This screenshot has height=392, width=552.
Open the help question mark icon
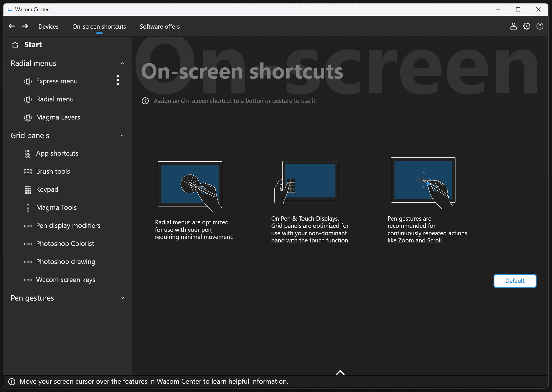(x=540, y=26)
